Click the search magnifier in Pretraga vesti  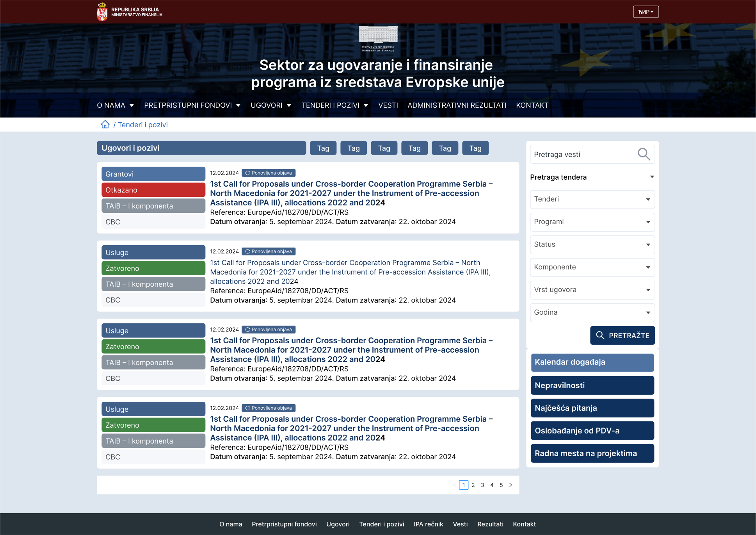click(644, 154)
